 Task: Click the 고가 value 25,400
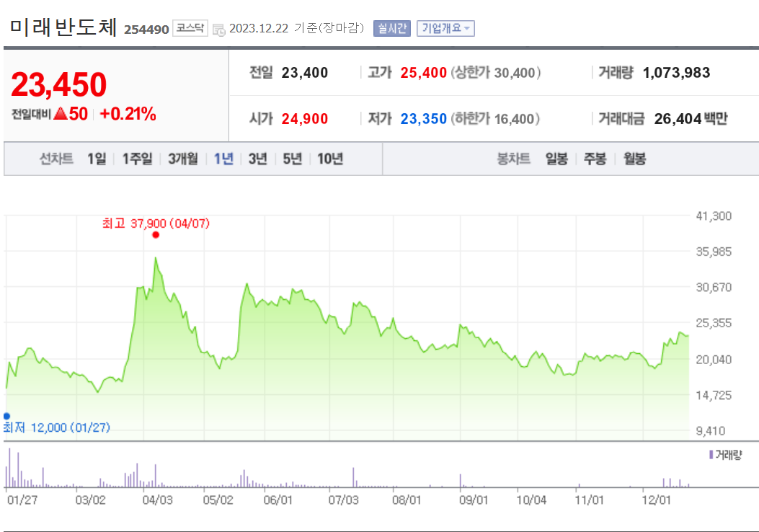(423, 73)
